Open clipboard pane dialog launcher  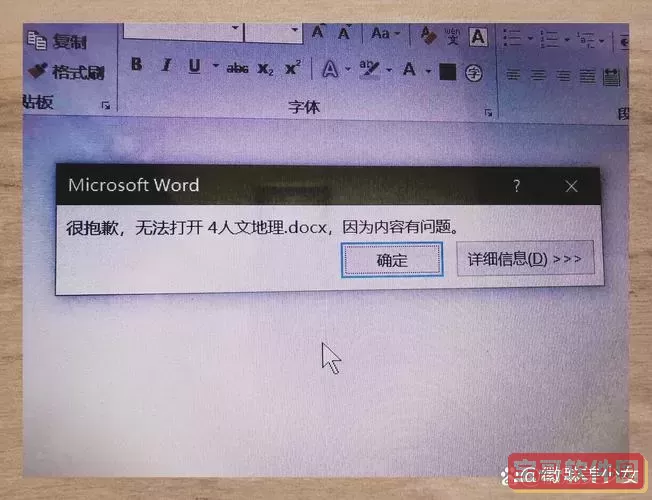click(106, 105)
